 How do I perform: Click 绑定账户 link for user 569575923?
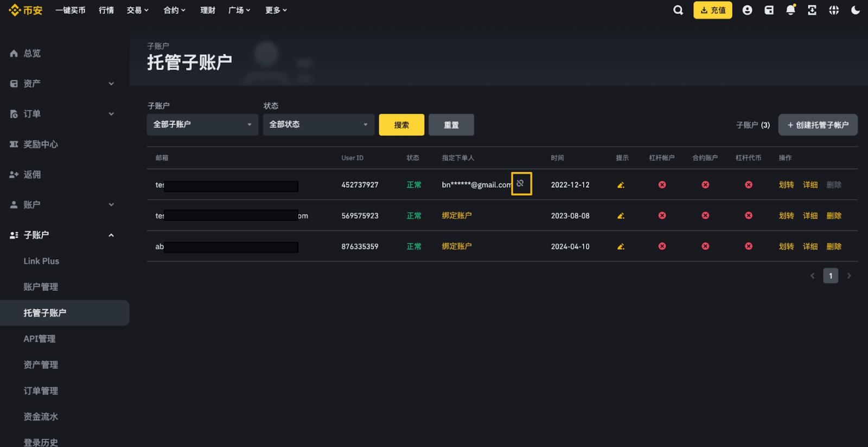pos(457,216)
